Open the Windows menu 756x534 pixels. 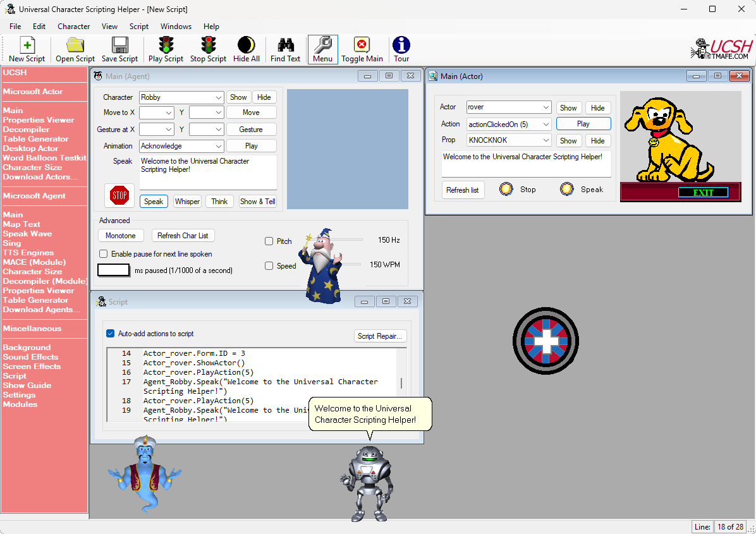[x=176, y=27]
